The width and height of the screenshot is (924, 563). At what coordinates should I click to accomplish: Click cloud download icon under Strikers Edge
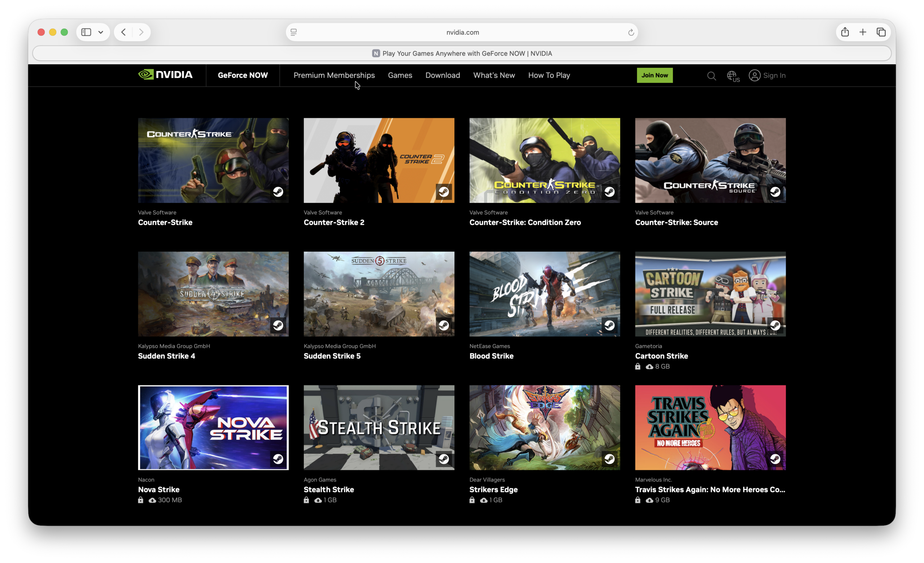pyautogui.click(x=484, y=500)
